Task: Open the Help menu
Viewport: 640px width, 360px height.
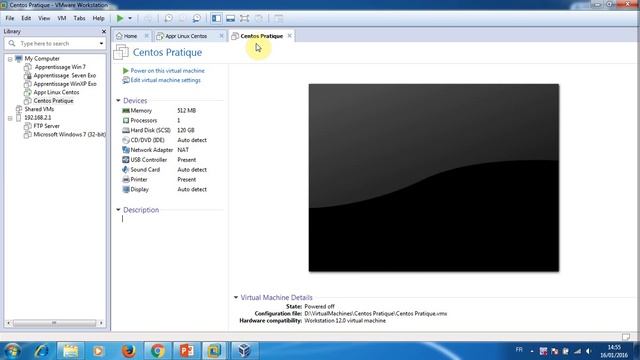Action: 98,18
